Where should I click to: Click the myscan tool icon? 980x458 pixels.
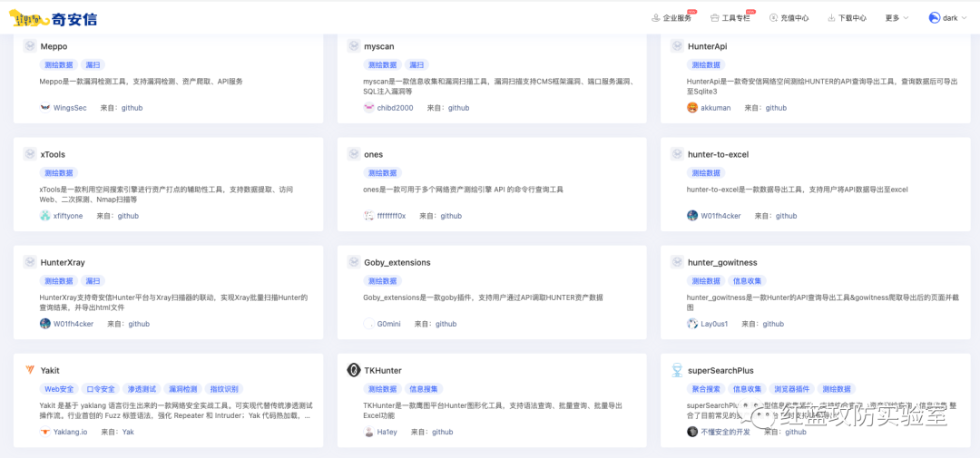click(354, 46)
